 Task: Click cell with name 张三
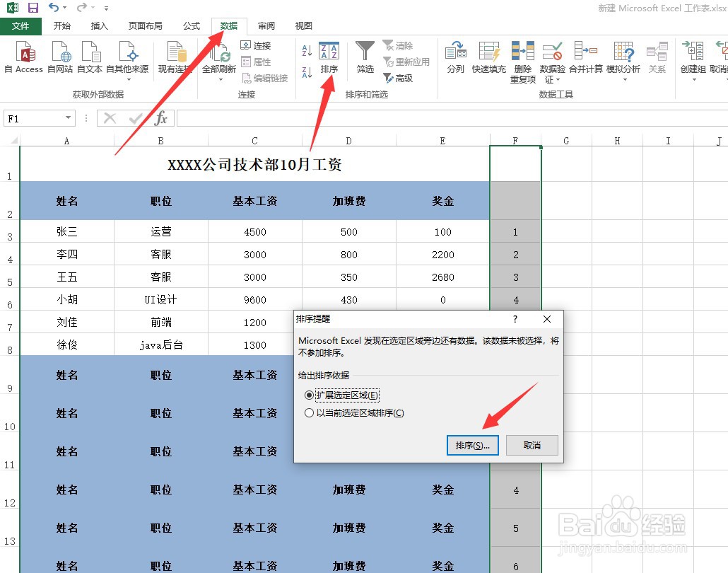[x=67, y=231]
